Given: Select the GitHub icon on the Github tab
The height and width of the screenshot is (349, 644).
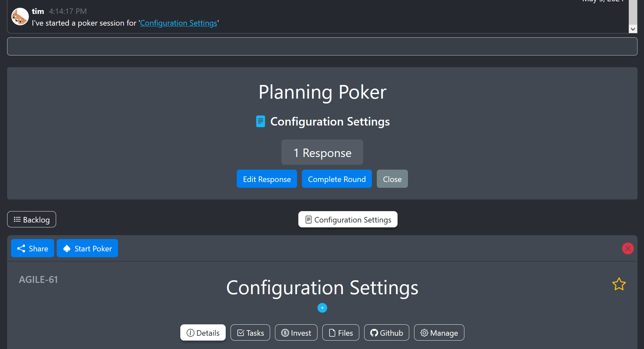Looking at the screenshot, I should click(375, 332).
